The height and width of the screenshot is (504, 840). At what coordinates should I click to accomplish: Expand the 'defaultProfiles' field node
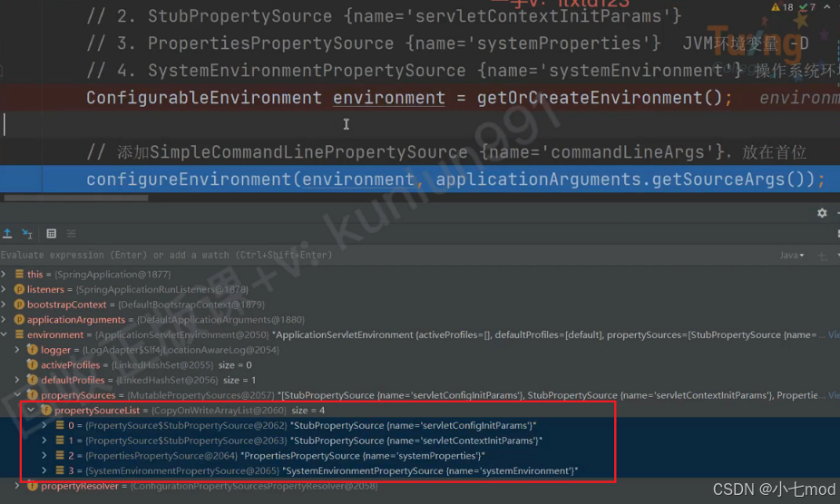point(17,380)
